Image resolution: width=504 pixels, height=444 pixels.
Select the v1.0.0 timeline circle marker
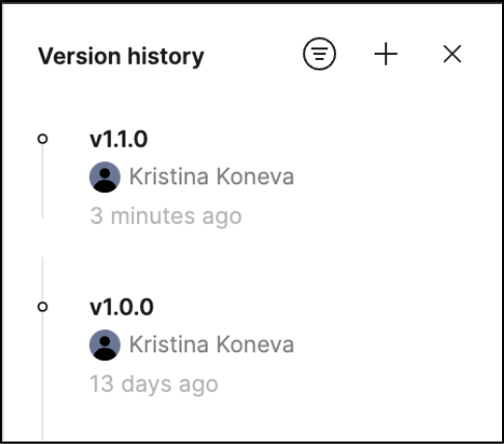[42, 307]
